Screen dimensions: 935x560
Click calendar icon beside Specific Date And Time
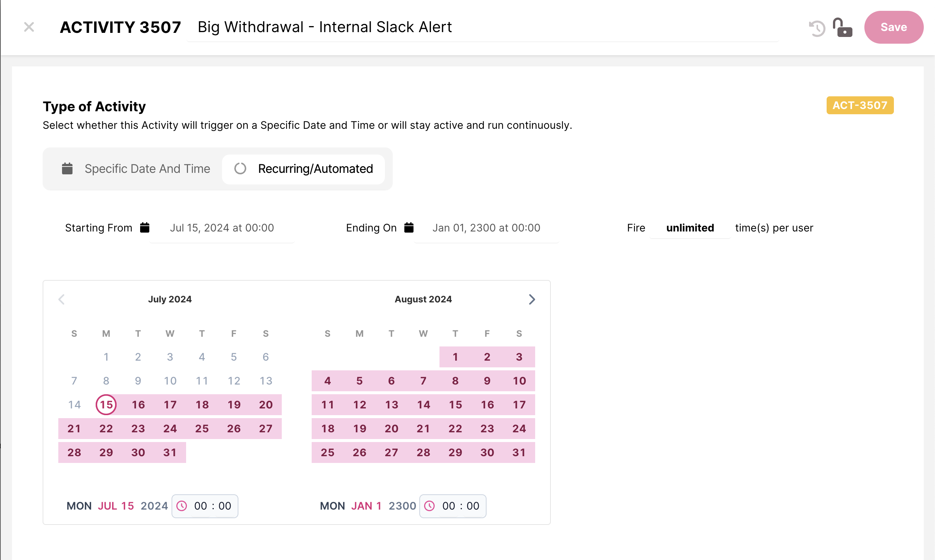67,168
